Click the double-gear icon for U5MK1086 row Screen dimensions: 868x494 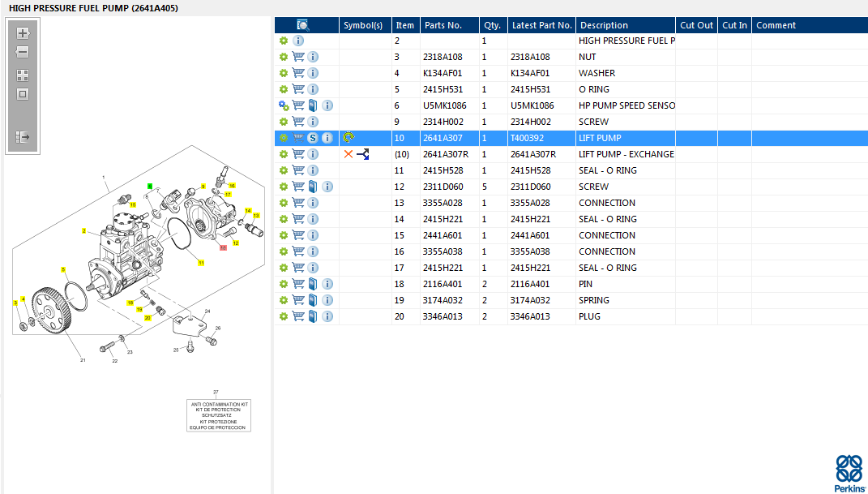pos(284,105)
